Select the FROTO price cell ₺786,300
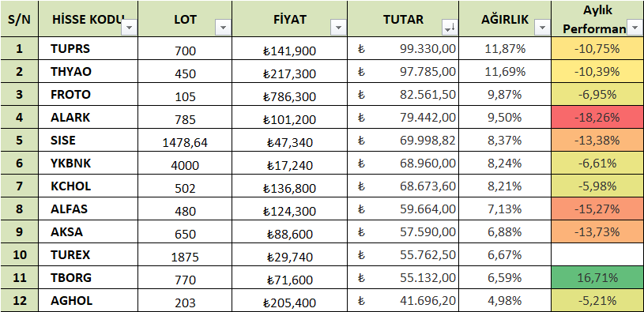Image resolution: width=644 pixels, height=312 pixels. 289,95
